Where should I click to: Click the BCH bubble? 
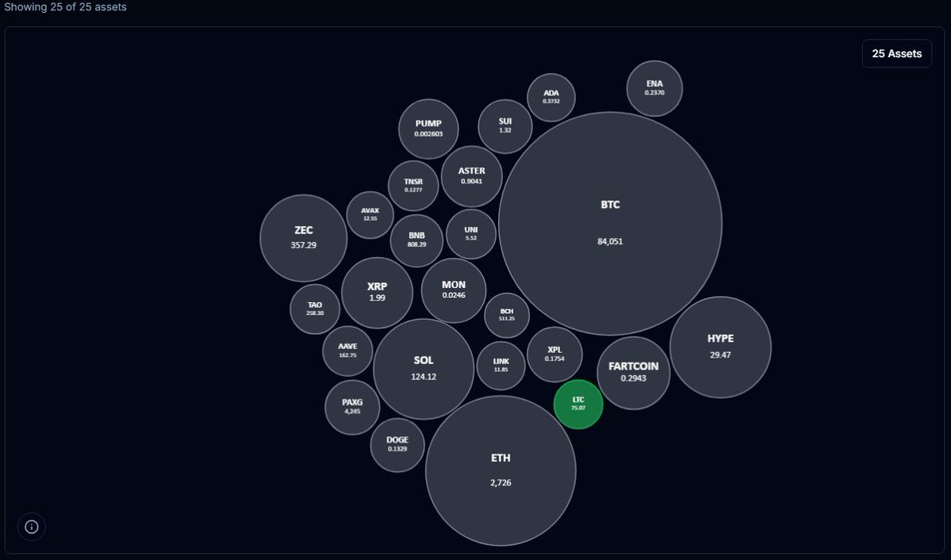pyautogui.click(x=506, y=315)
